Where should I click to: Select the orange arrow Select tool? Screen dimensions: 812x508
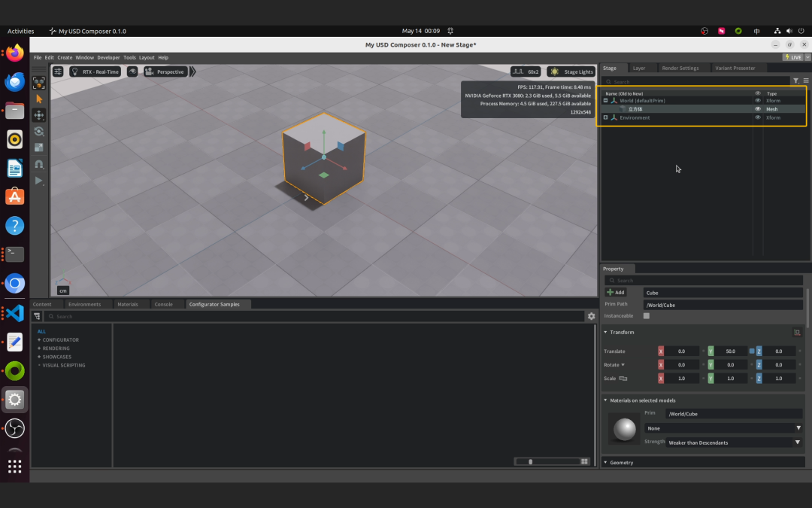(39, 99)
